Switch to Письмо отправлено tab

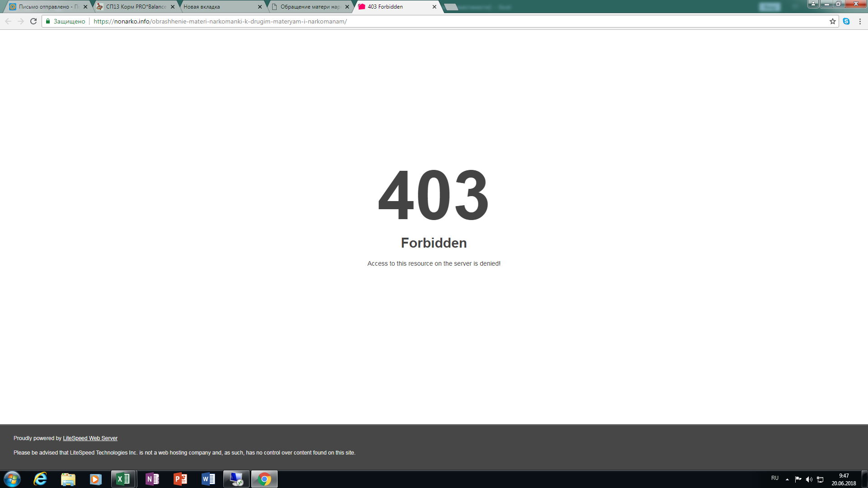click(x=45, y=7)
